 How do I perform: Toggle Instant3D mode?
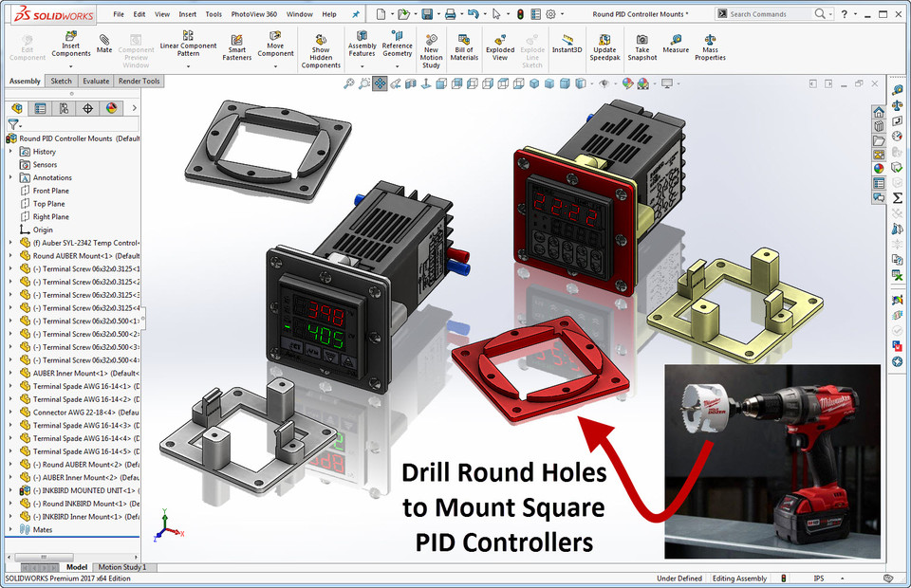click(567, 43)
